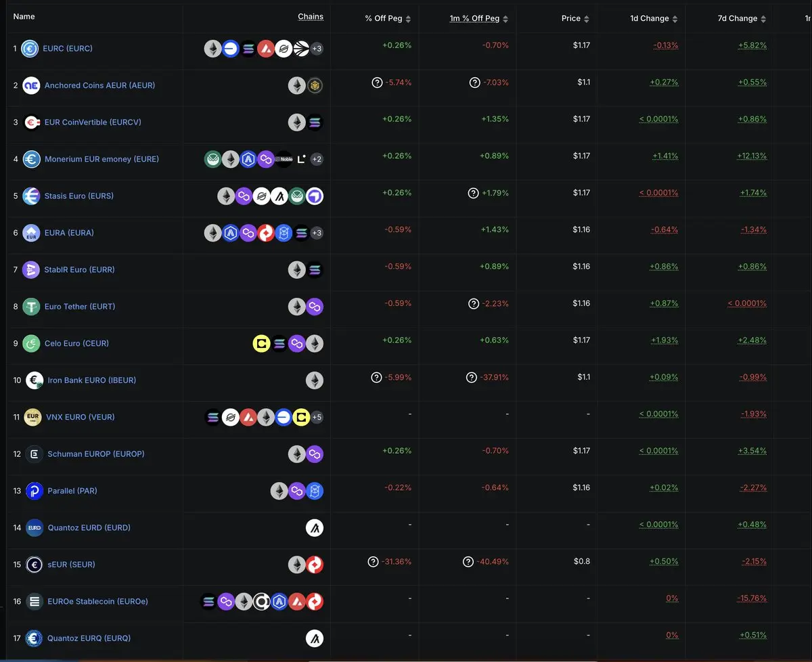This screenshot has height=662, width=812.
Task: Sort by 1m % Off Peg column
Action: [479, 19]
